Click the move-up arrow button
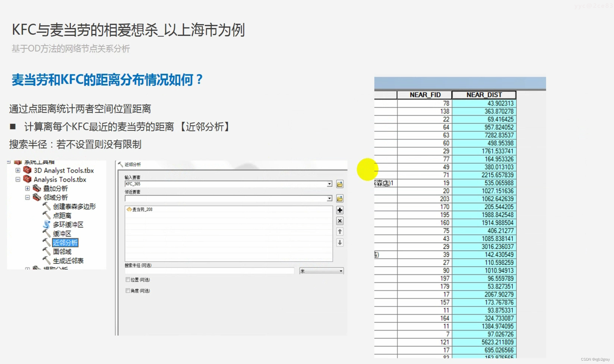 (x=340, y=232)
